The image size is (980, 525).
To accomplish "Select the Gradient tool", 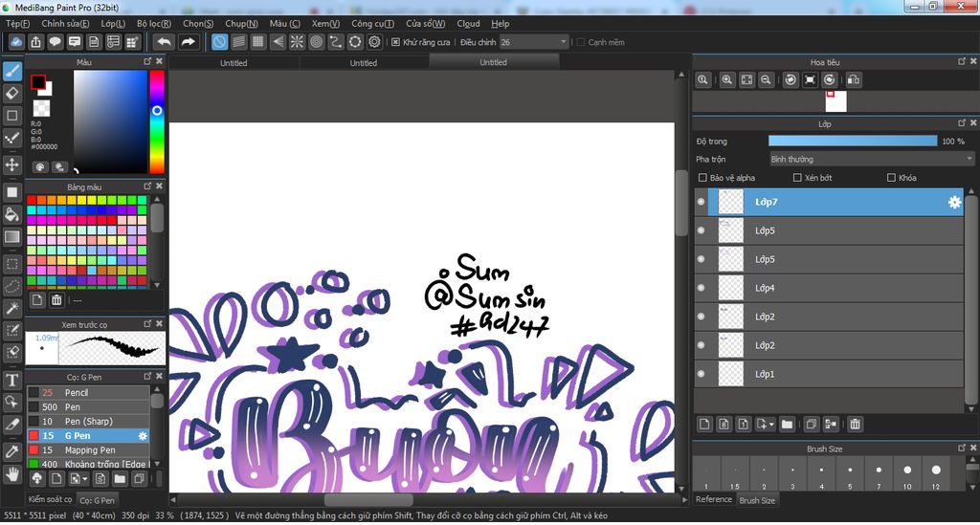I will pyautogui.click(x=11, y=236).
